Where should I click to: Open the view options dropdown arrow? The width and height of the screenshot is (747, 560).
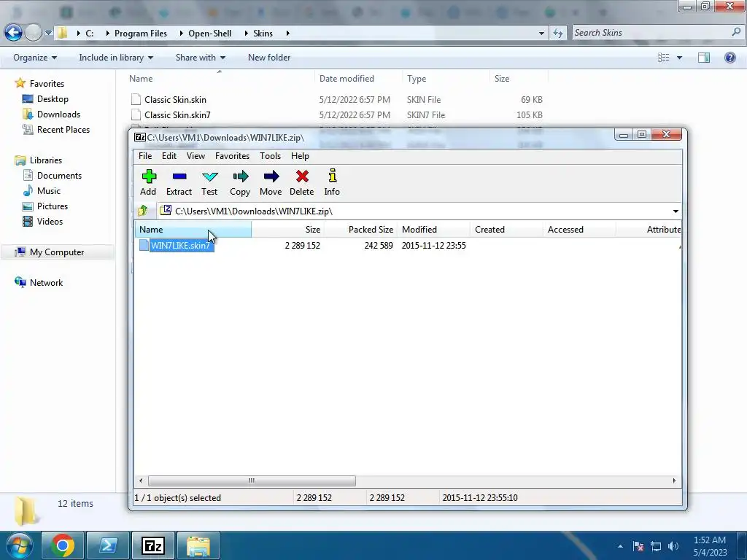coord(679,58)
